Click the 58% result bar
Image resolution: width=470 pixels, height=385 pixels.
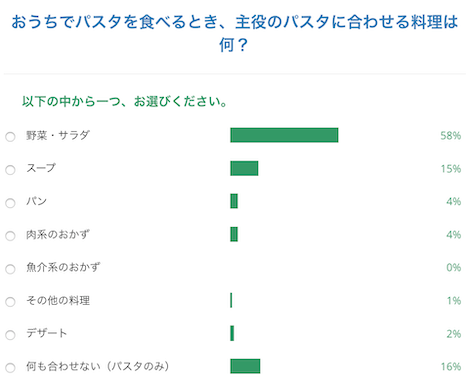click(x=284, y=135)
